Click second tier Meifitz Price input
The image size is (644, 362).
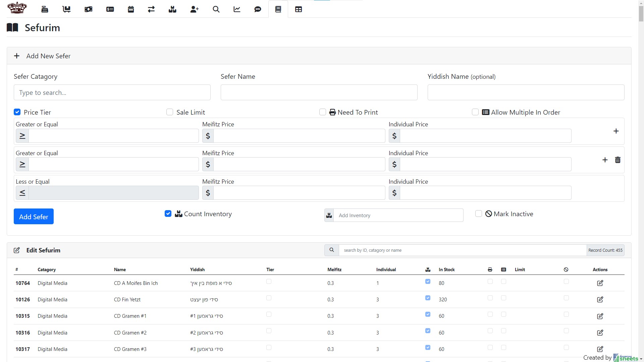tap(299, 164)
